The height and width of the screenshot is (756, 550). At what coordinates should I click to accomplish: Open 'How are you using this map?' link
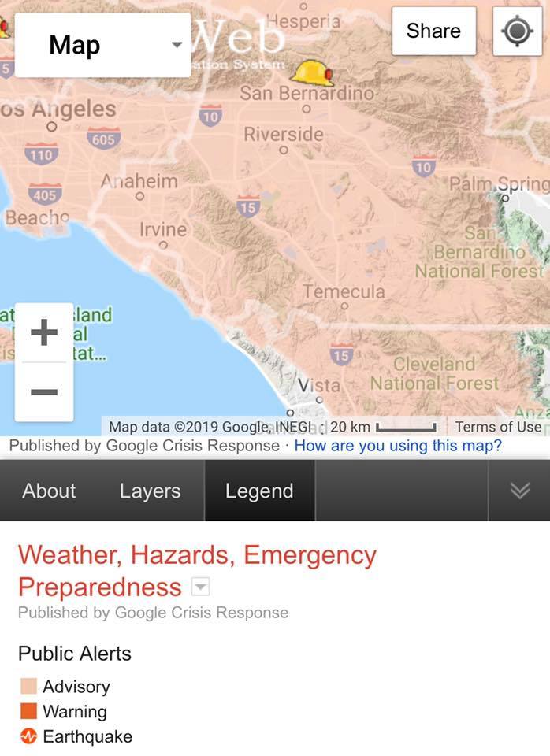coord(398,446)
